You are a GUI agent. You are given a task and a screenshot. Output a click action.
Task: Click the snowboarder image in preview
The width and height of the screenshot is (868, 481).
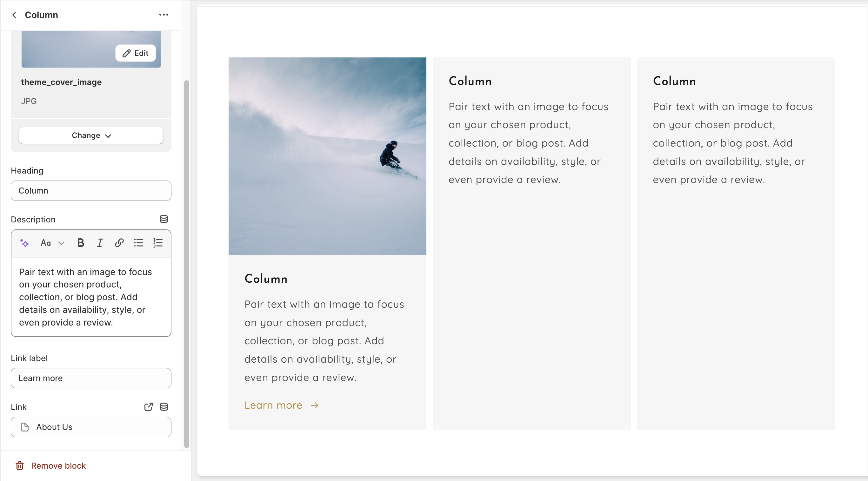point(327,156)
